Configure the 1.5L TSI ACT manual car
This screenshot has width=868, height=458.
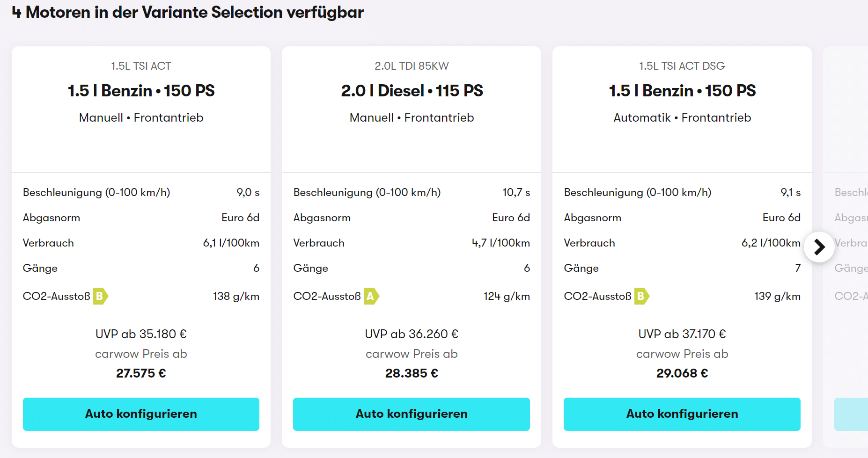[141, 414]
